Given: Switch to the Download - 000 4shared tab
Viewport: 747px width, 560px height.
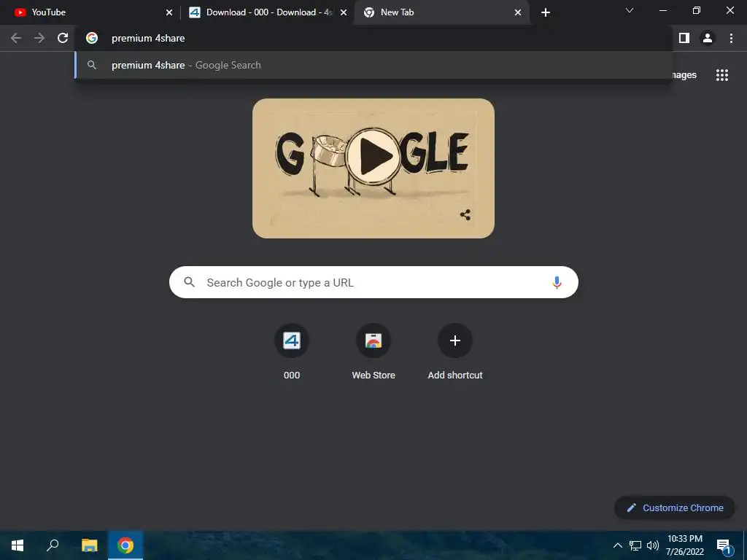Looking at the screenshot, I should click(268, 12).
